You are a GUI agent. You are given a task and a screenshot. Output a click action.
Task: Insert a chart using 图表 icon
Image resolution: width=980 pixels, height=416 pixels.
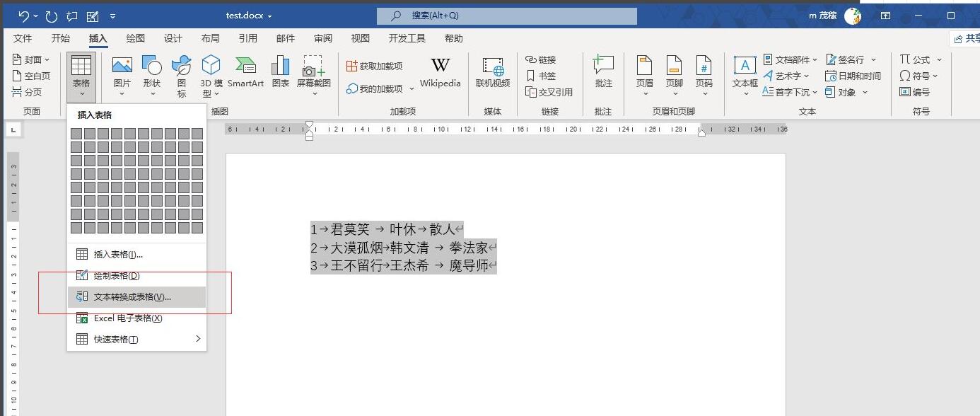coord(281,66)
